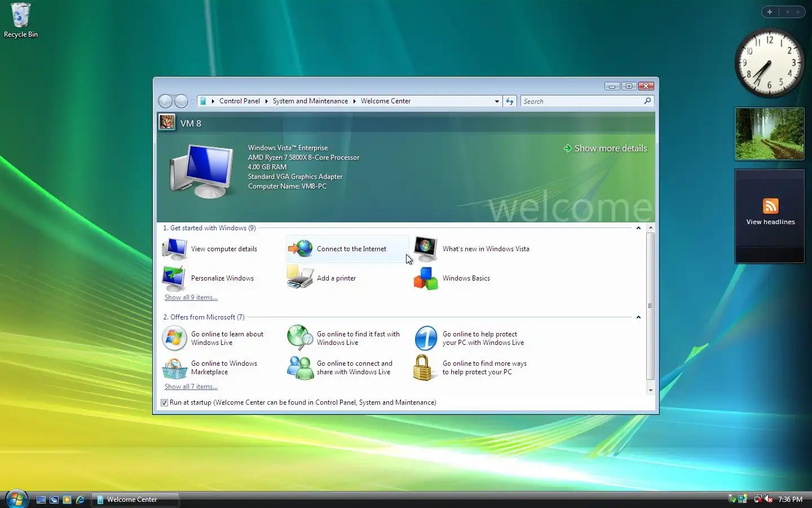Click the analog clock gadget
Viewport: 812px width, 508px height.
770,63
